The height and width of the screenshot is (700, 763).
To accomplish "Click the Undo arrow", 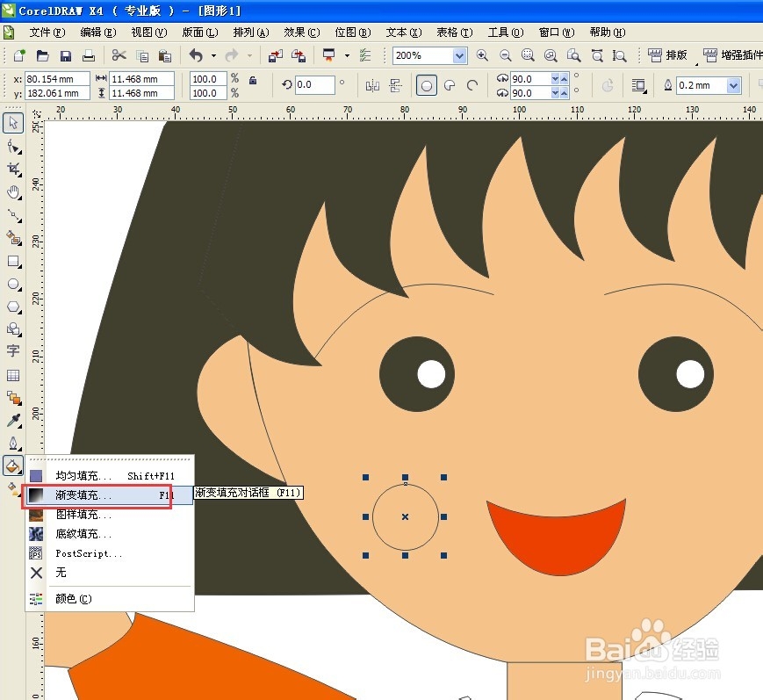I will pyautogui.click(x=196, y=55).
